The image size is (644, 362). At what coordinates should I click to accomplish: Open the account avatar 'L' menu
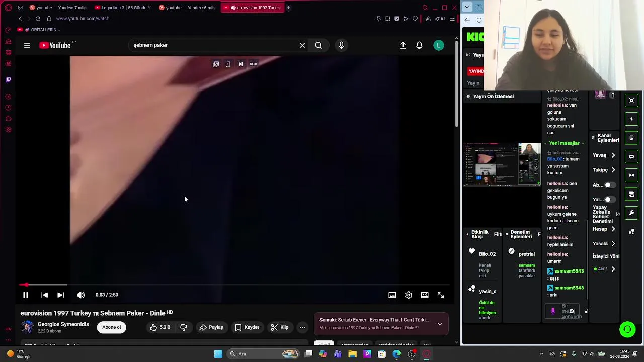click(439, 45)
